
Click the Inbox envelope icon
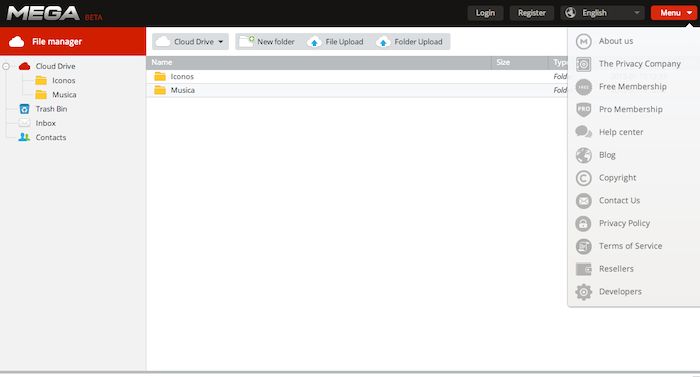[24, 123]
